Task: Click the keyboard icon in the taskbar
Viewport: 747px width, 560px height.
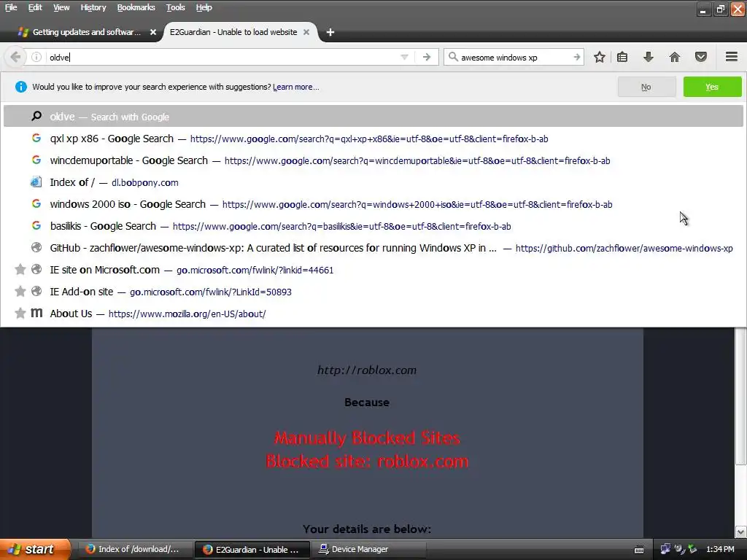Action: (x=639, y=550)
